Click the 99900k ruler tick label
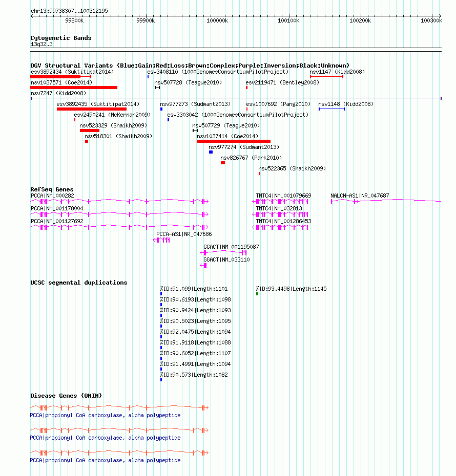456x476 pixels. click(x=146, y=20)
